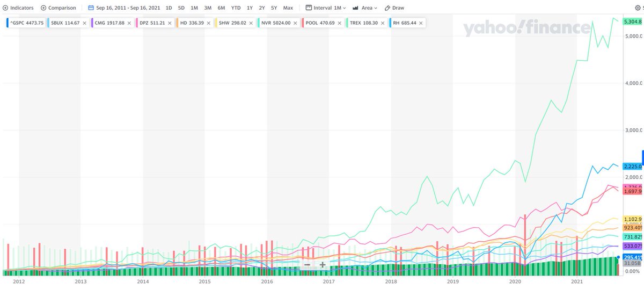The image size is (644, 289).
Task: Click the 5,304.8 price tag on axis
Action: click(633, 21)
